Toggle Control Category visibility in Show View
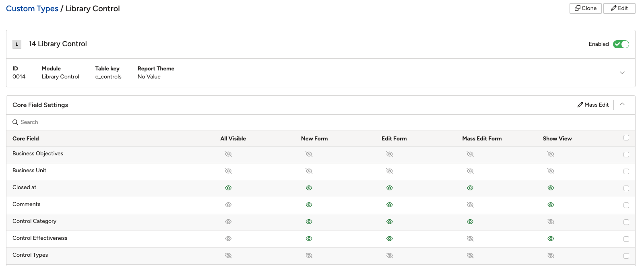The image size is (644, 266). click(x=551, y=222)
